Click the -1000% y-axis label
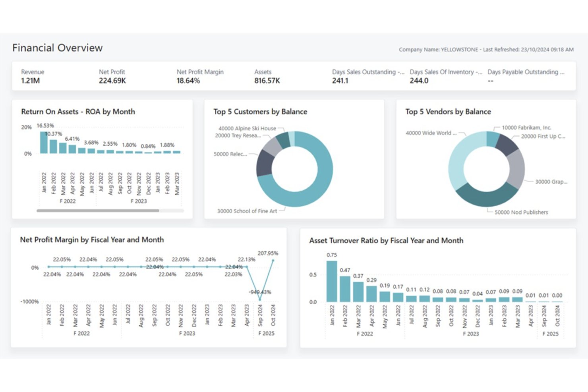This screenshot has width=588, height=392. click(29, 302)
